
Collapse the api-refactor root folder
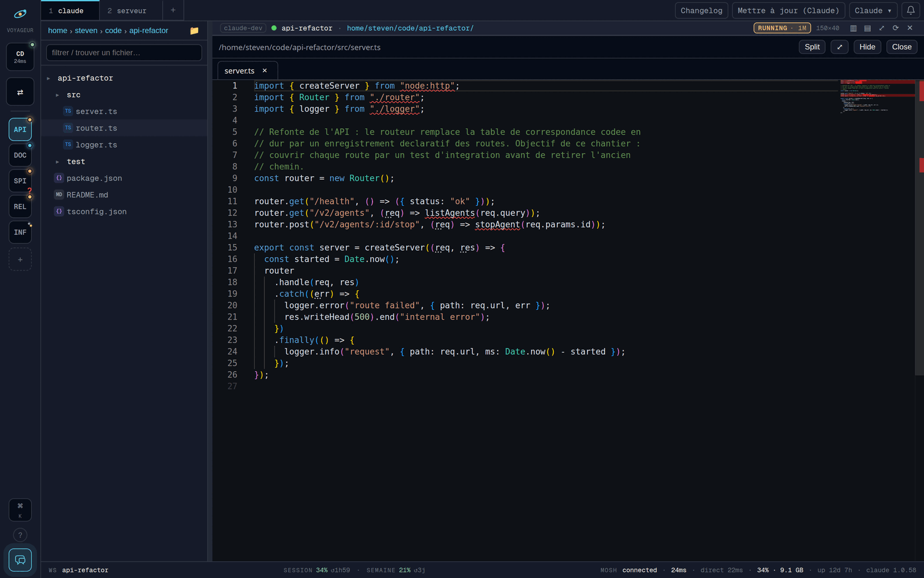(x=49, y=78)
